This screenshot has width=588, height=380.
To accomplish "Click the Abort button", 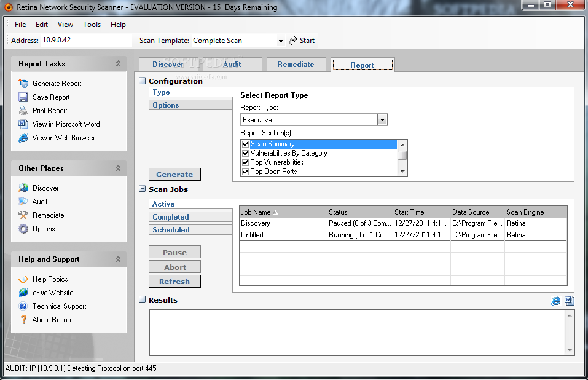I will (174, 267).
